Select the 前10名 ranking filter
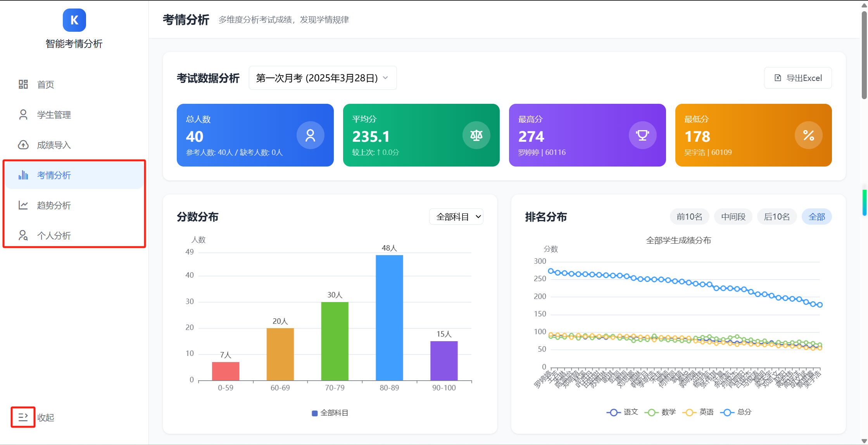868x445 pixels. point(689,216)
